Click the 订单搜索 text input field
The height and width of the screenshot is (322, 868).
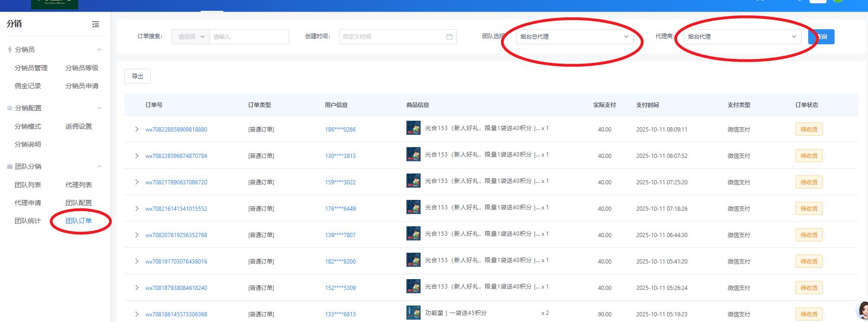(249, 37)
